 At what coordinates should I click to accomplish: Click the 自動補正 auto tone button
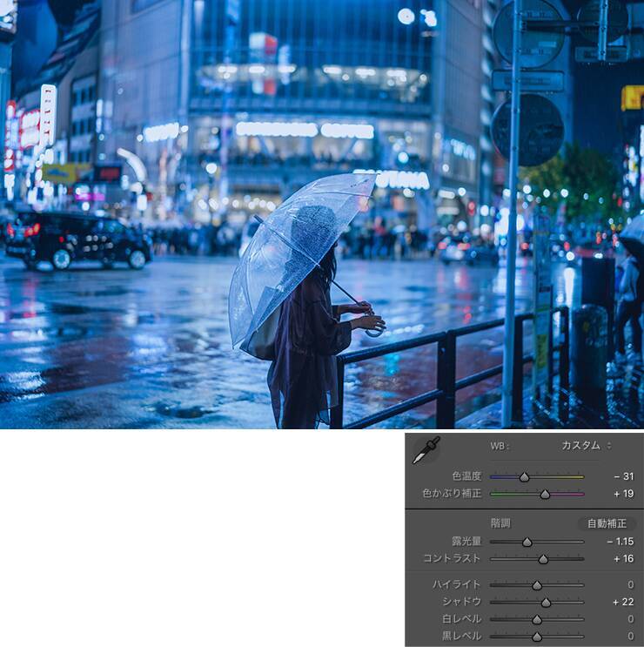[607, 523]
